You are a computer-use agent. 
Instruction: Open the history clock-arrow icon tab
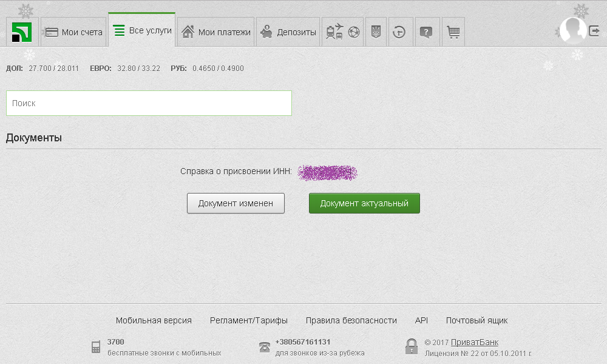click(x=399, y=32)
